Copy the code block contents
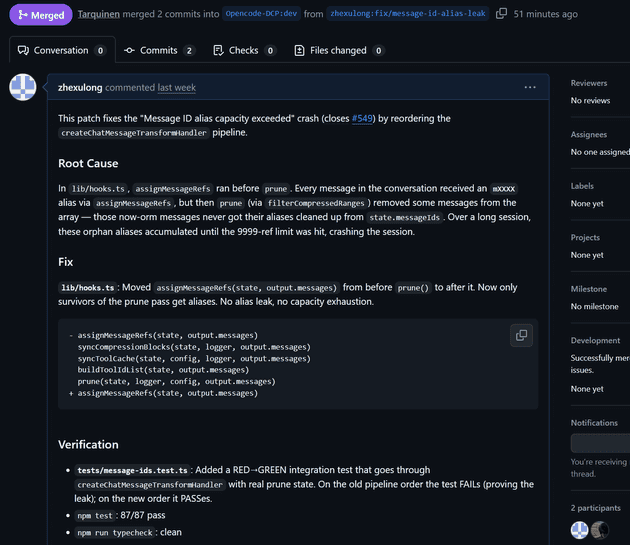 click(x=521, y=335)
